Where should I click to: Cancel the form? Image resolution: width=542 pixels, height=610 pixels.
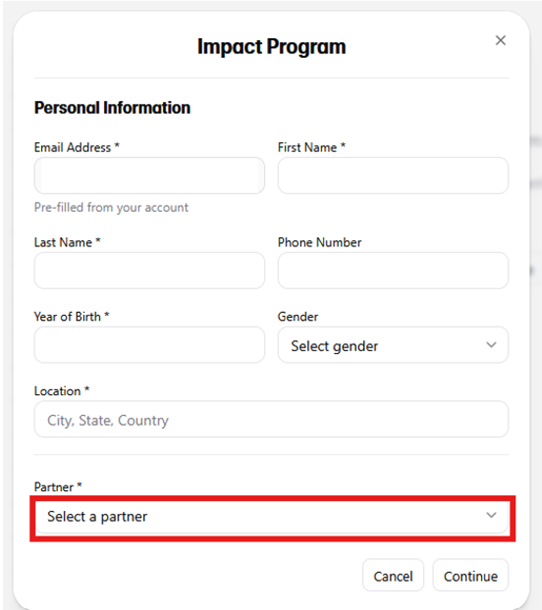tap(393, 575)
